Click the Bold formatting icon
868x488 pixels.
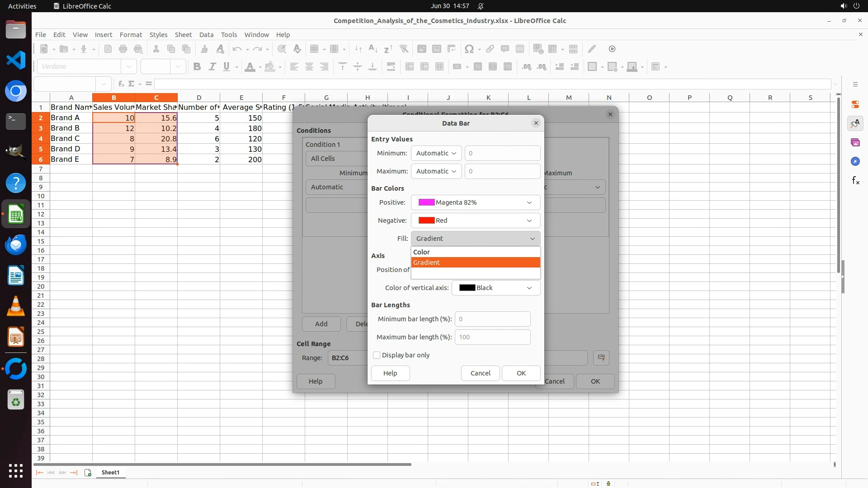point(197,67)
